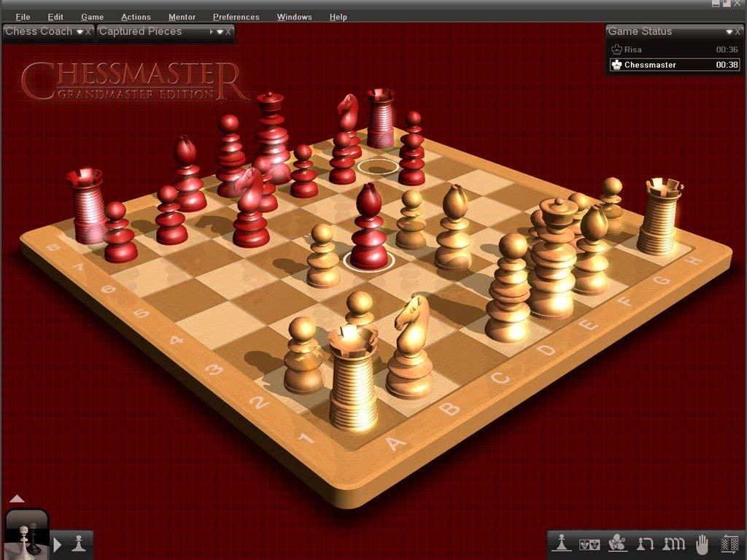Click the single pawn icon in bottom-right toolbar
Screen dimensions: 747x560
coord(561,542)
